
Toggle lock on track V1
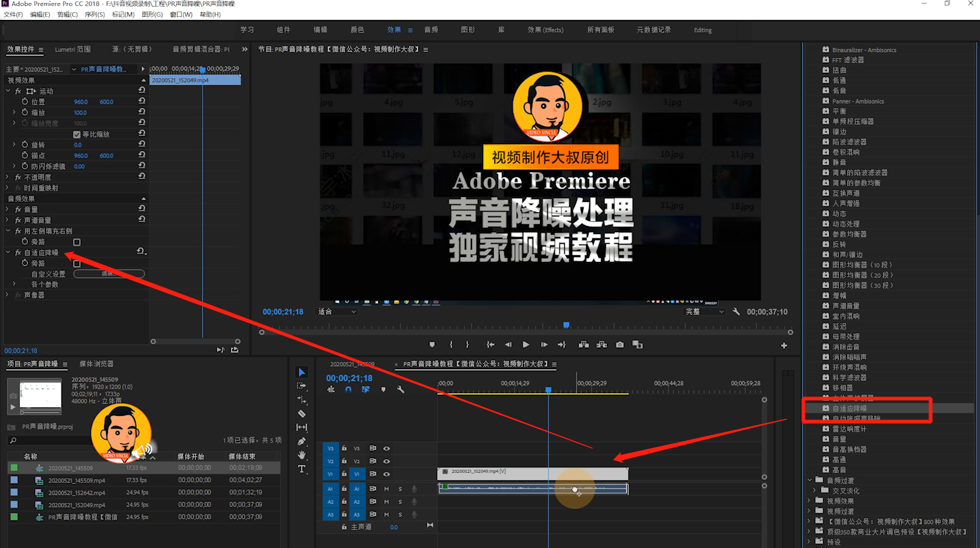(x=344, y=474)
